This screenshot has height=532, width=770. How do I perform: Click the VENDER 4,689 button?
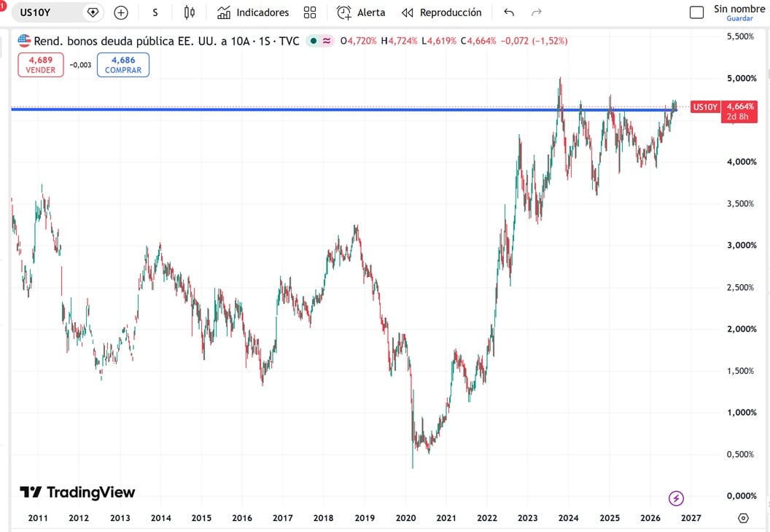[x=41, y=65]
